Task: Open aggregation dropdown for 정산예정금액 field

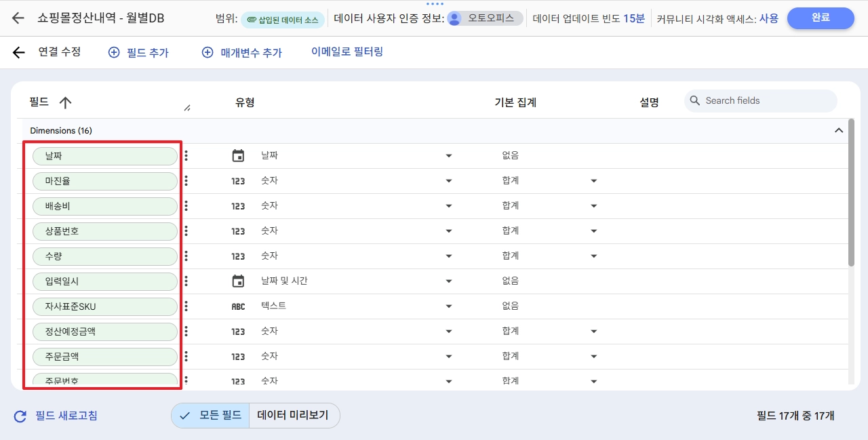Action: [x=594, y=331]
